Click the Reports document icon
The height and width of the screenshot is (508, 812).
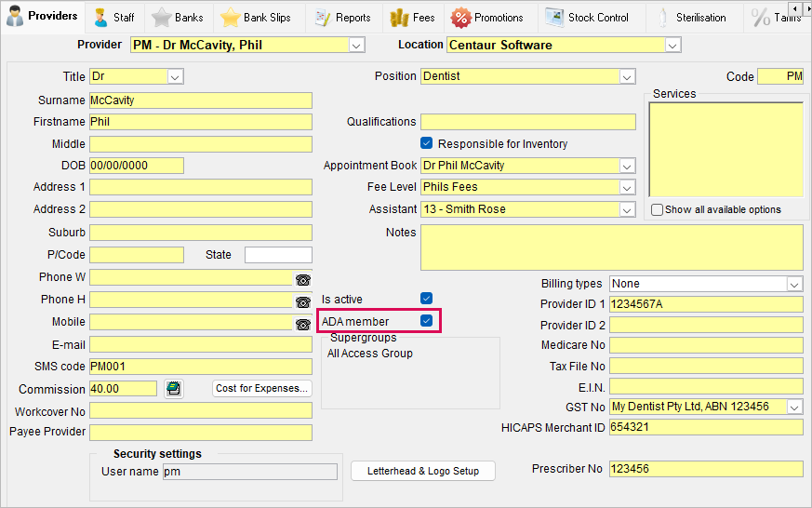323,18
